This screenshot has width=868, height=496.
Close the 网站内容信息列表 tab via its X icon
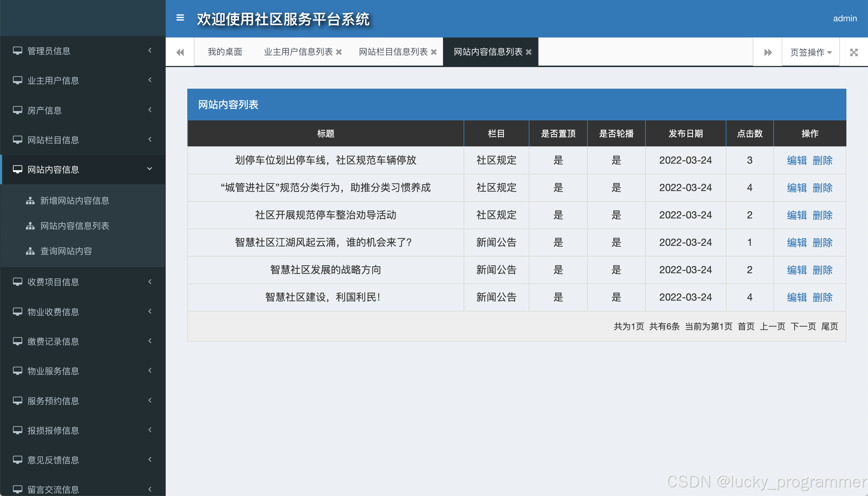point(529,52)
